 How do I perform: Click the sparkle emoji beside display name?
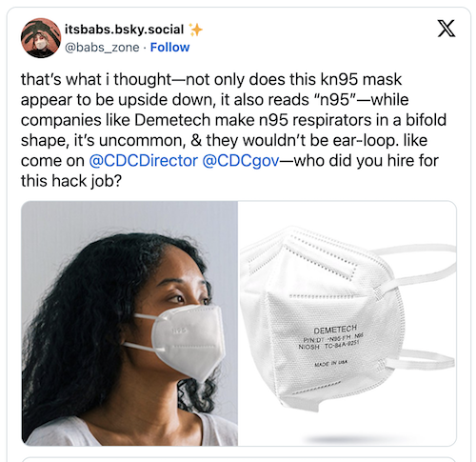pos(195,30)
